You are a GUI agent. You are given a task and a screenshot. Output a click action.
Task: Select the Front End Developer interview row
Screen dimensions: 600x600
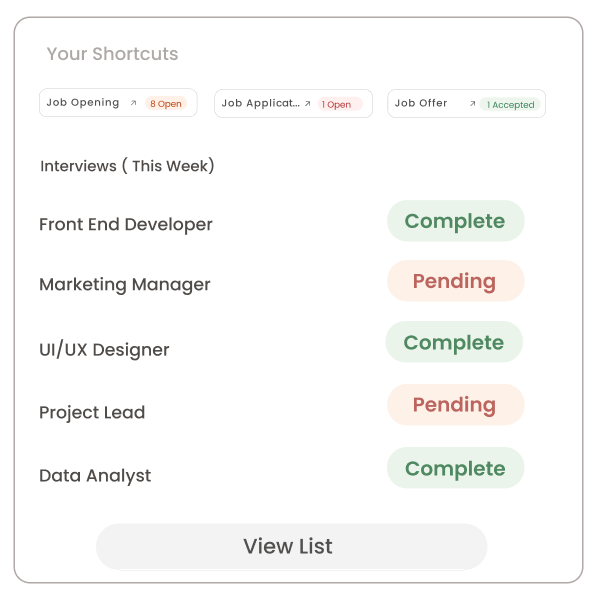(126, 225)
